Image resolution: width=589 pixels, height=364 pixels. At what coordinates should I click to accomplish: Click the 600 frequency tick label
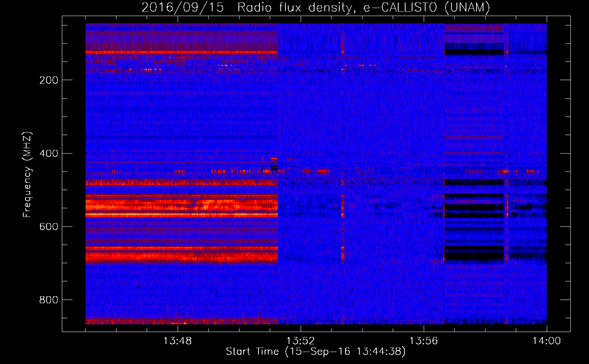click(49, 226)
